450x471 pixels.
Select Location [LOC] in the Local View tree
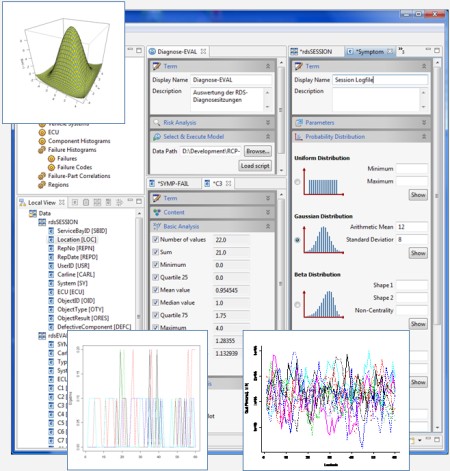[x=77, y=240]
